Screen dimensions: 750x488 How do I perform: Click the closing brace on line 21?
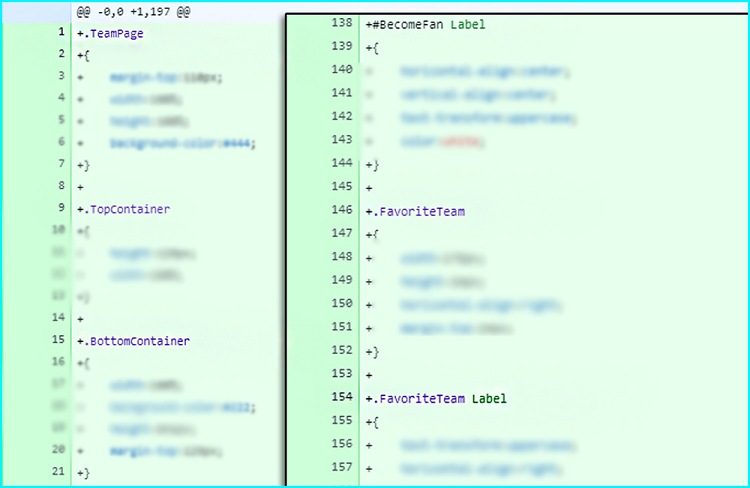pos(84,472)
